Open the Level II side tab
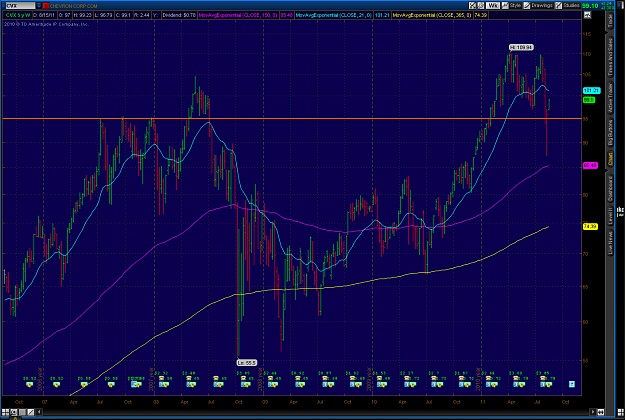This screenshot has width=625, height=420. [x=610, y=216]
